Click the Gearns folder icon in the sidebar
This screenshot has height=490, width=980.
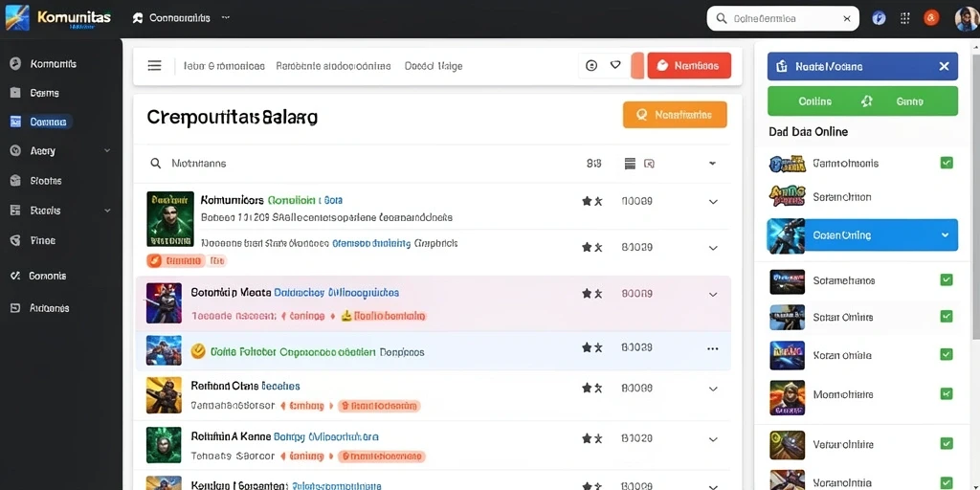coord(15,93)
